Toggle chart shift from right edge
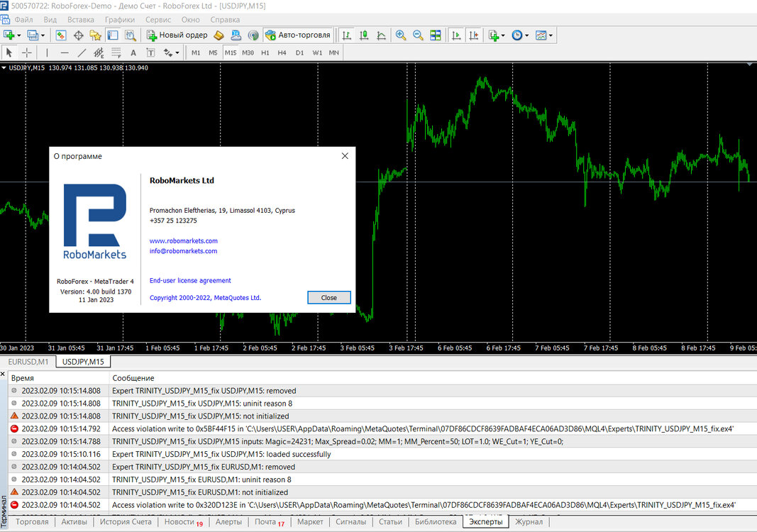This screenshot has height=532, width=757. 474,35
